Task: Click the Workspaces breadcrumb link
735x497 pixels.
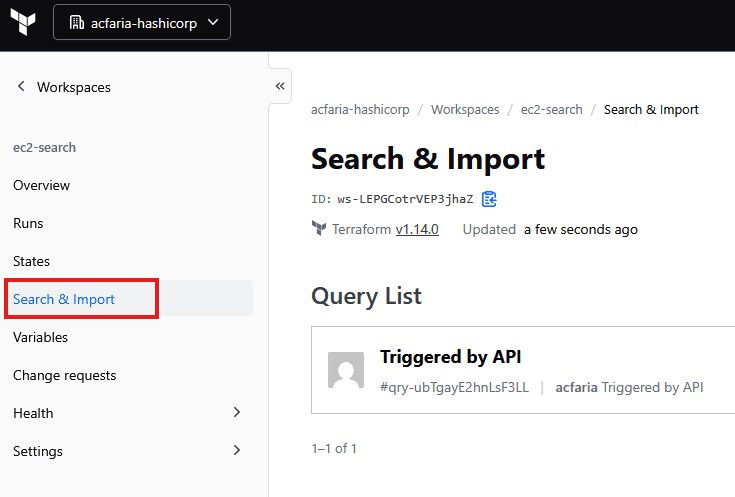Action: tap(465, 110)
